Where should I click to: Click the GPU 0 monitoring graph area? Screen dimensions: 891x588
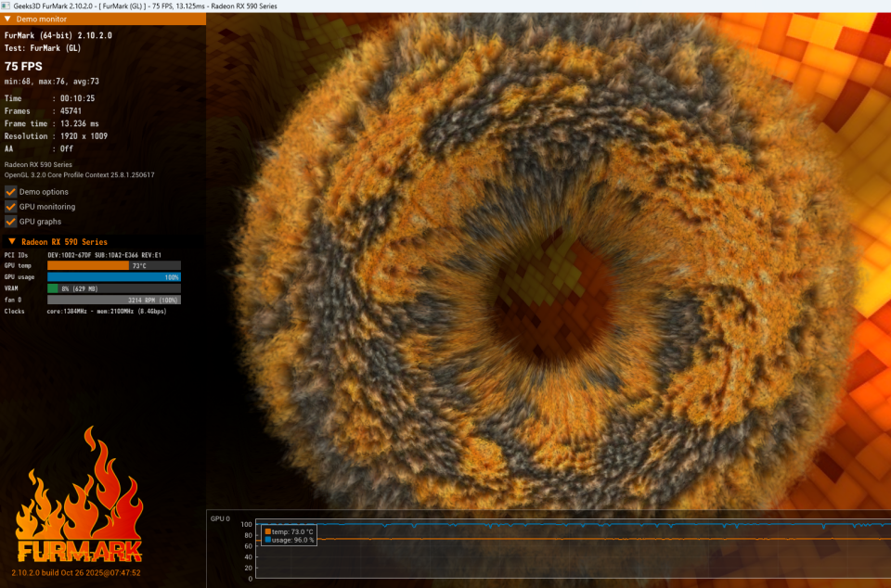(573, 548)
